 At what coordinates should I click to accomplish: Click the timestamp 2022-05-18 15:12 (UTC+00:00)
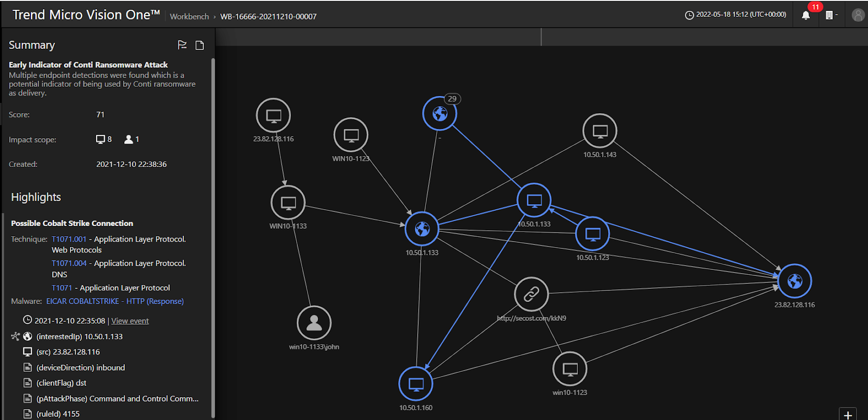(x=741, y=15)
